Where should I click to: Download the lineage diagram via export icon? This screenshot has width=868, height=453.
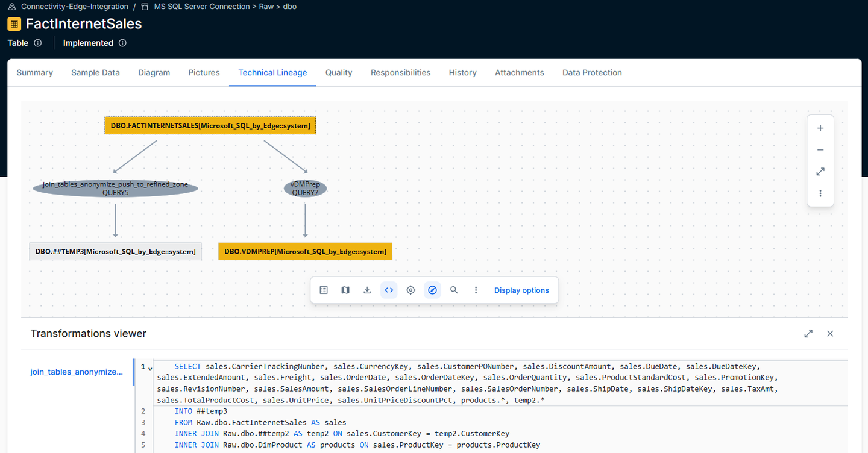367,290
